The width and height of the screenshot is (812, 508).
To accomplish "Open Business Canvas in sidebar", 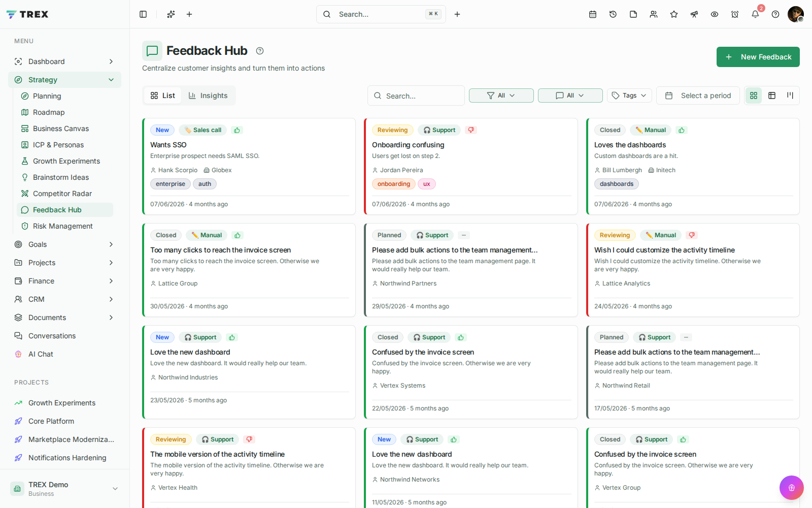I will (65, 129).
